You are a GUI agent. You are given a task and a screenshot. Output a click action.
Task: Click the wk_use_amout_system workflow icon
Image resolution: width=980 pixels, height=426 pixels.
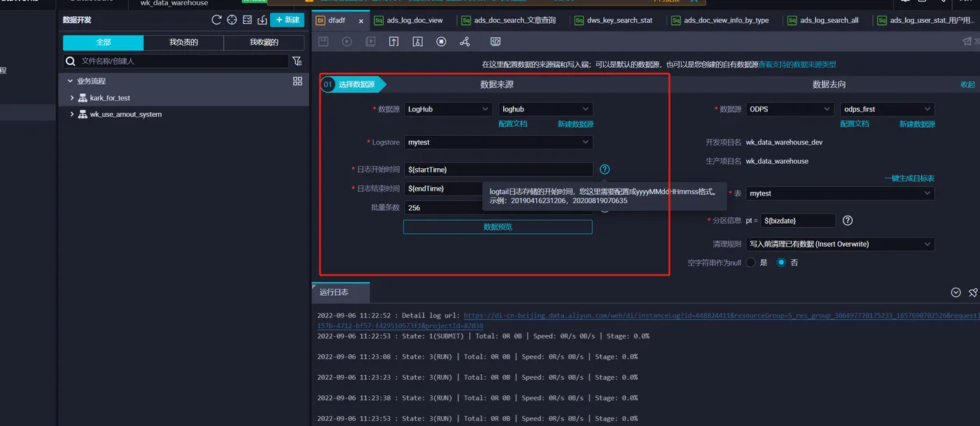pos(83,114)
